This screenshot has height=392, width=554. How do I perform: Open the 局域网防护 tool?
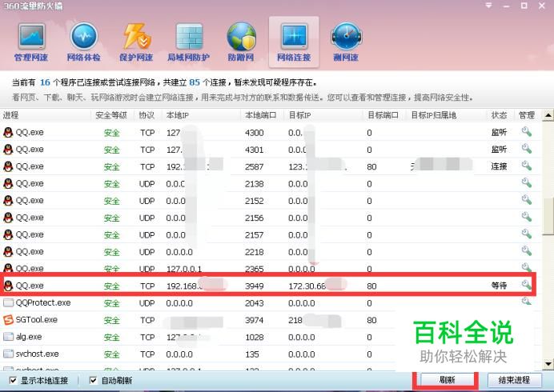pos(189,42)
